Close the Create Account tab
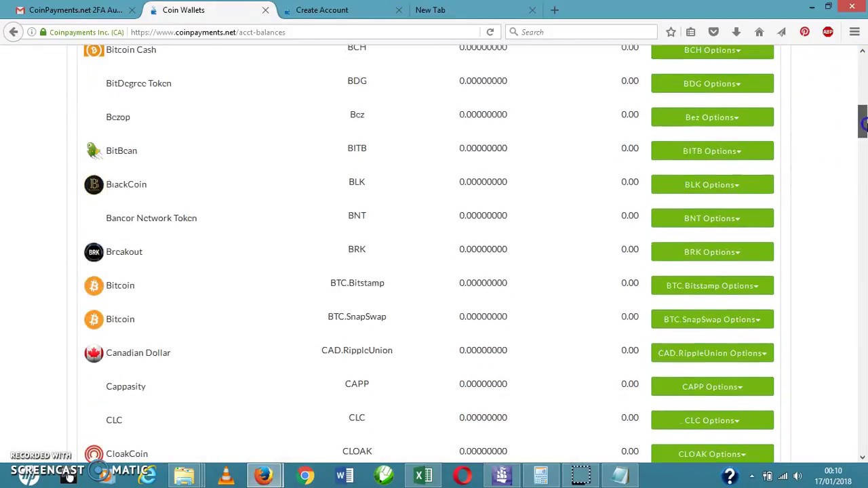The width and height of the screenshot is (868, 488). 399,9
